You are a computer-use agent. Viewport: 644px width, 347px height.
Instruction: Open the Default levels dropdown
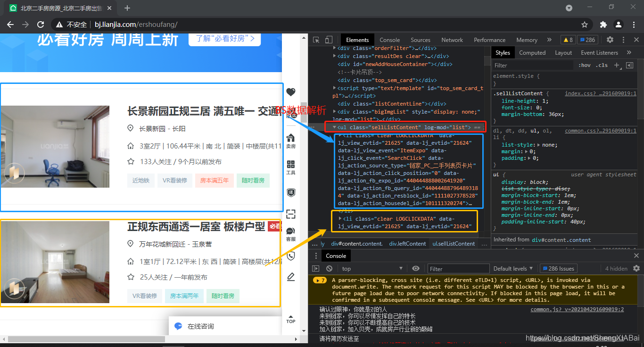(513, 268)
